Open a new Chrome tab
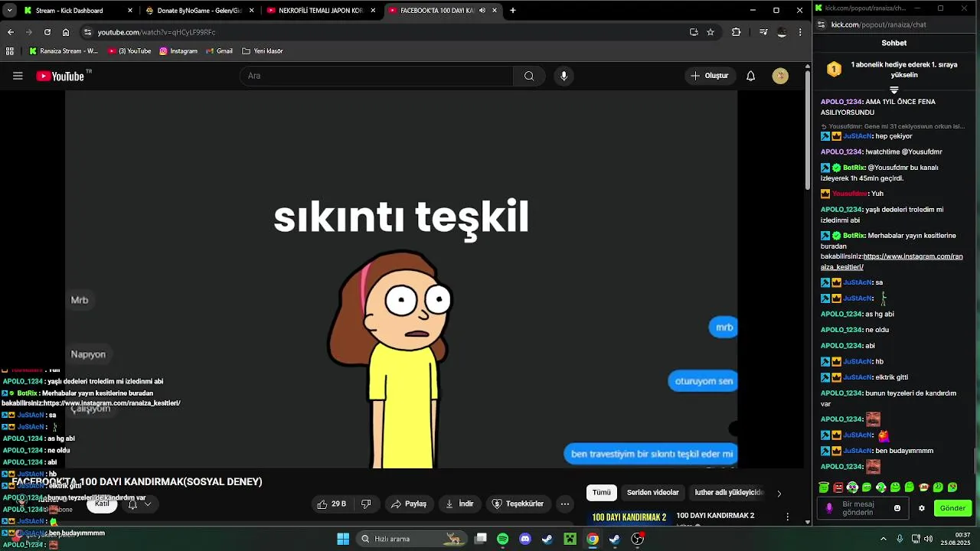 [513, 11]
